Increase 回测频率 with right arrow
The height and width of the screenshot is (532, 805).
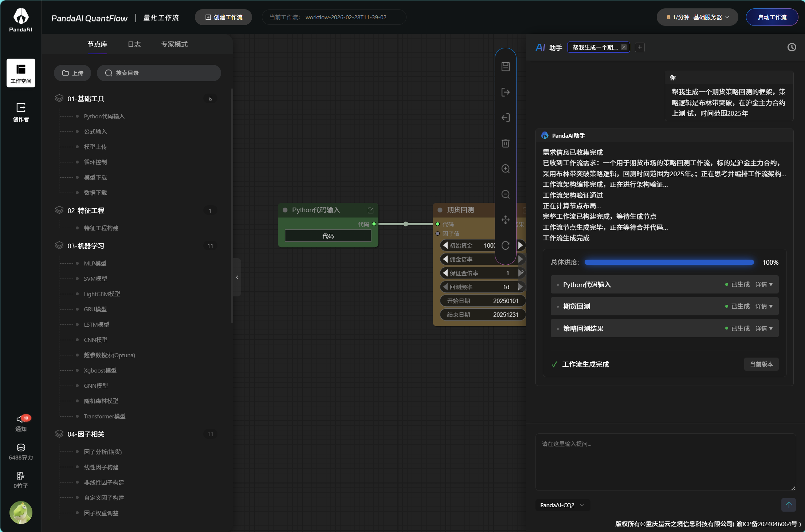coord(521,287)
